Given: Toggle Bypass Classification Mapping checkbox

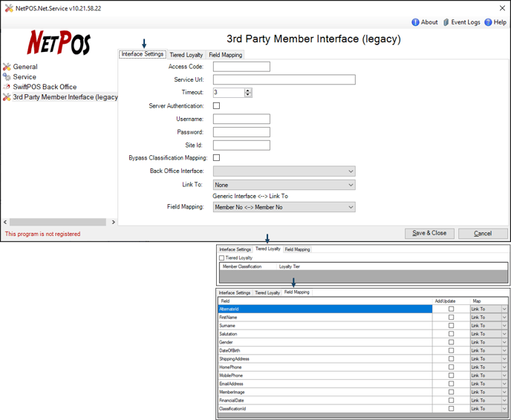Looking at the screenshot, I should click(x=216, y=157).
